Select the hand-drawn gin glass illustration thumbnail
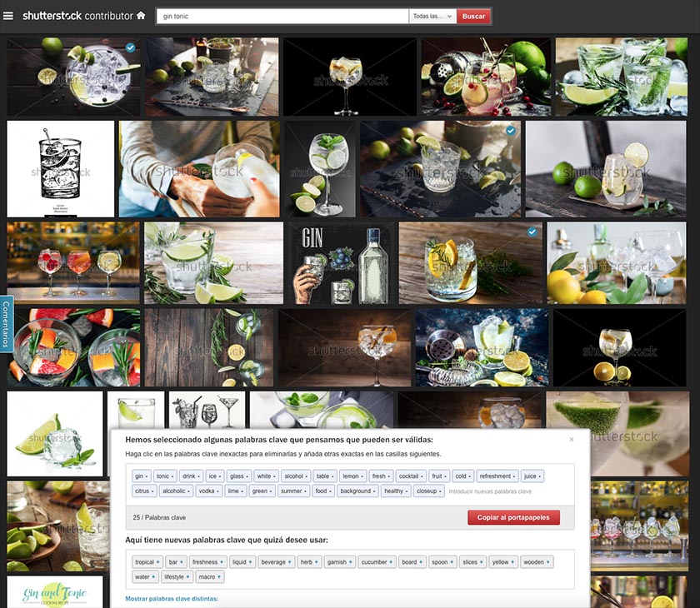 (x=60, y=169)
